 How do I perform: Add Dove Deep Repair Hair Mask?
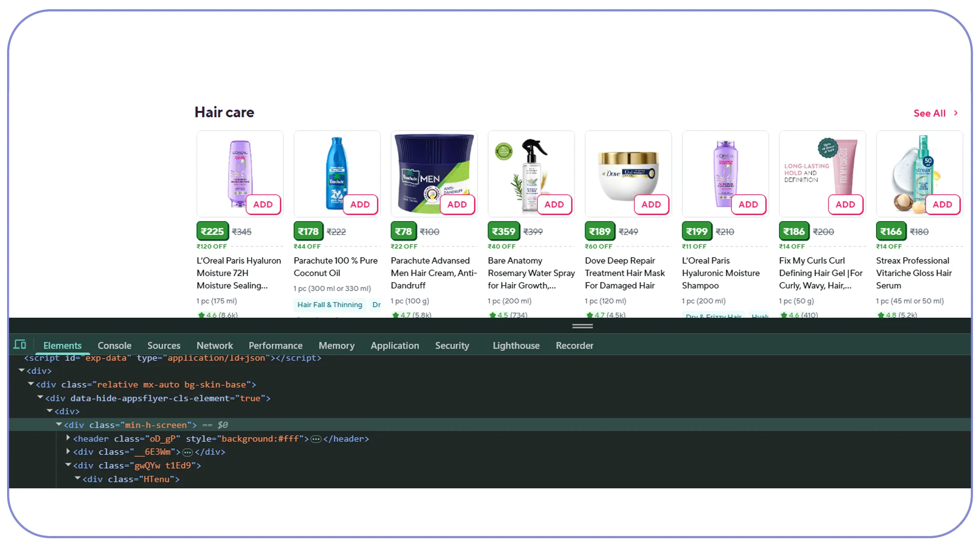click(651, 205)
